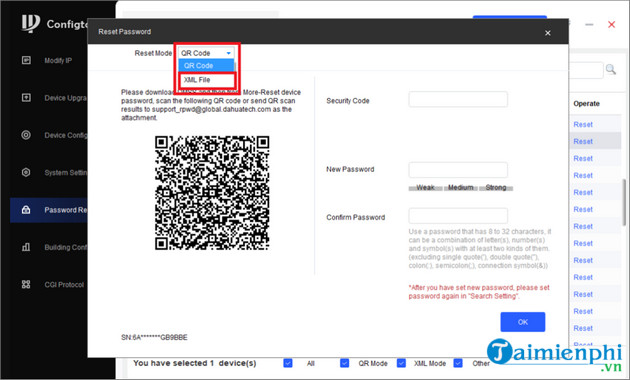Click the New Password input field
The width and height of the screenshot is (630, 380).
(x=458, y=170)
